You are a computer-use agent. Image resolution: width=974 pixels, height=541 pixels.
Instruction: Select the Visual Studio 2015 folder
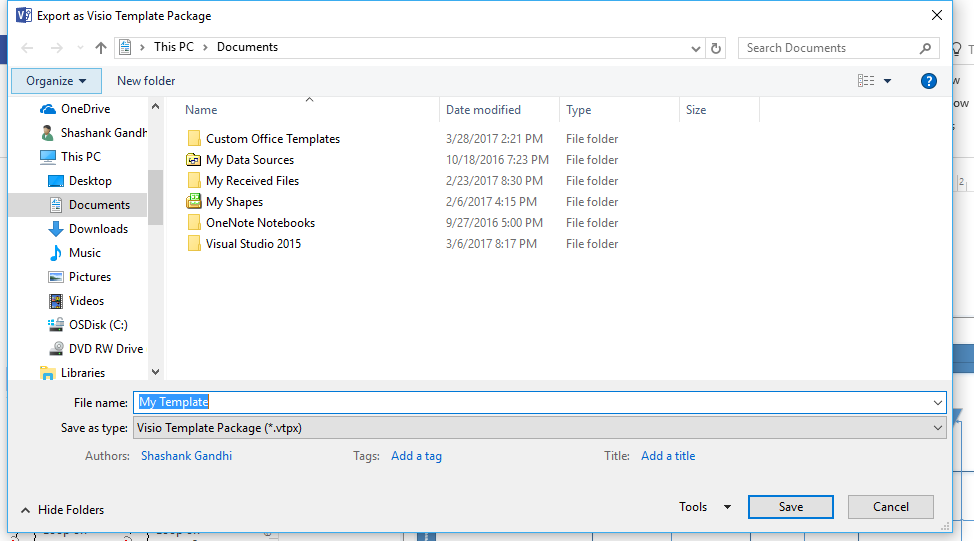click(x=253, y=243)
